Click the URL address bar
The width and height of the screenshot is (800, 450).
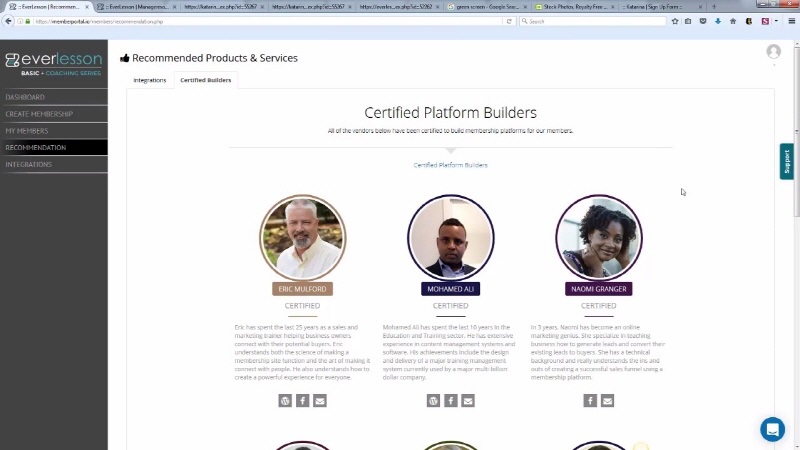pos(265,21)
